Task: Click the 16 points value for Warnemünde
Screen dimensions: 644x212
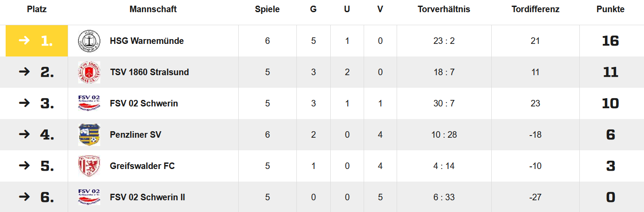Action: (610, 41)
